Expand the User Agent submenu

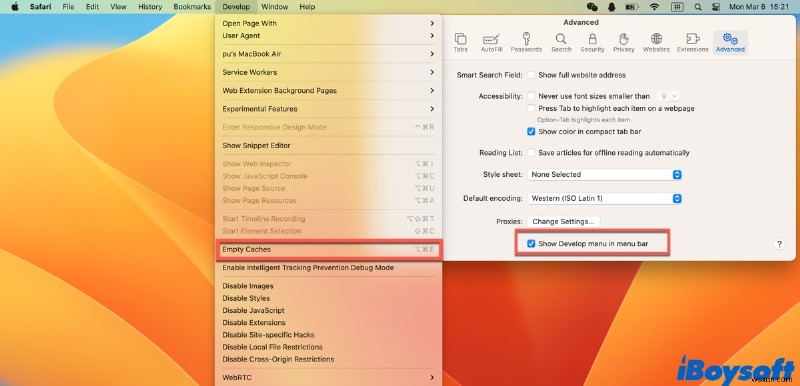click(x=329, y=36)
